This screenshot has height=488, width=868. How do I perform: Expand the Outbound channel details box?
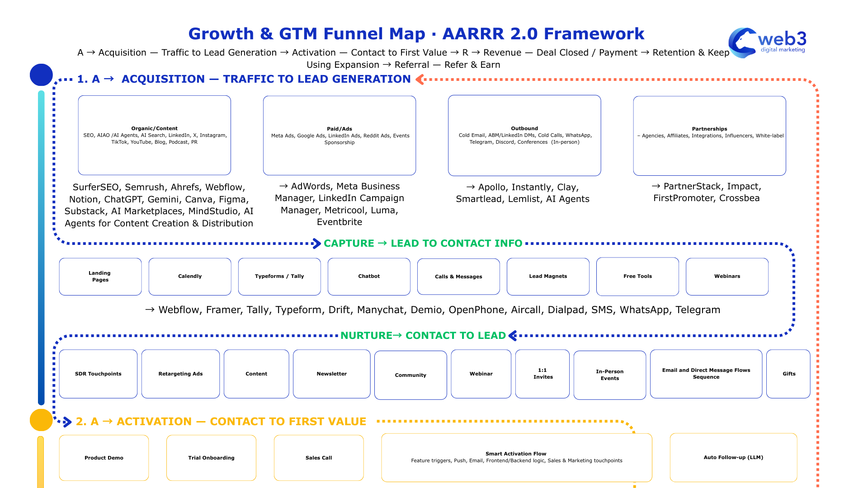coord(524,135)
